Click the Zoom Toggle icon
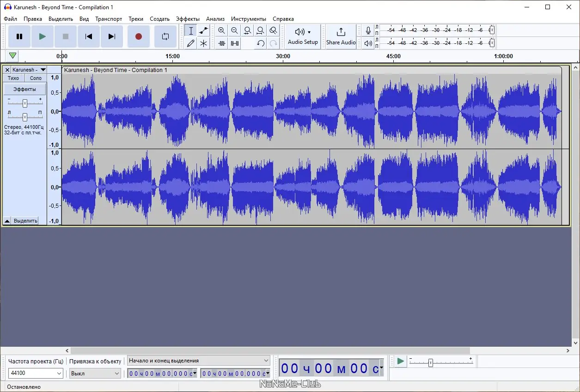 pyautogui.click(x=274, y=31)
